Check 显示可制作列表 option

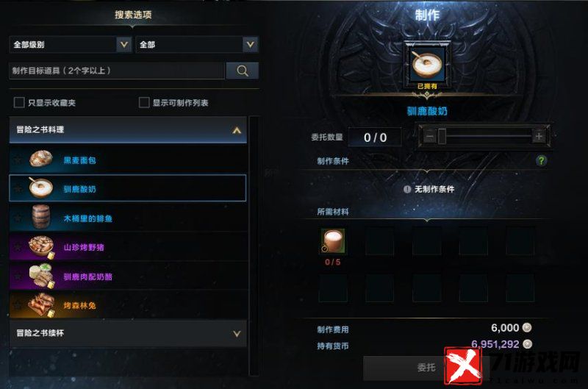click(x=144, y=102)
